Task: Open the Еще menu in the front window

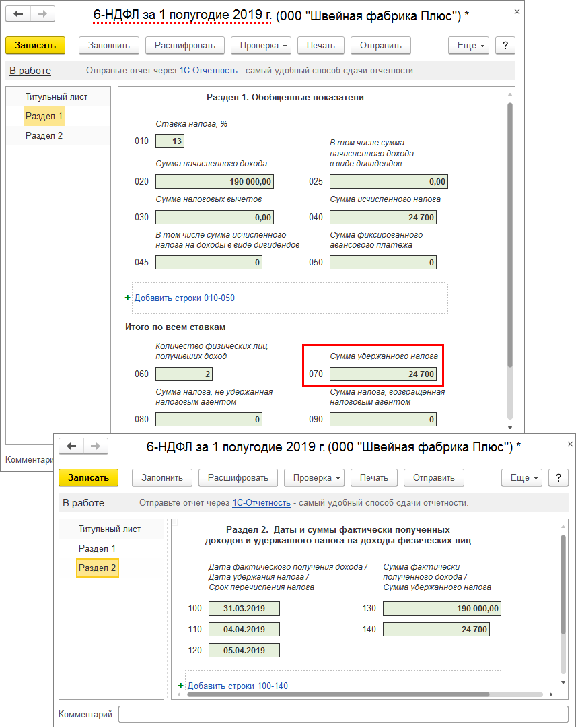Action: [521, 477]
